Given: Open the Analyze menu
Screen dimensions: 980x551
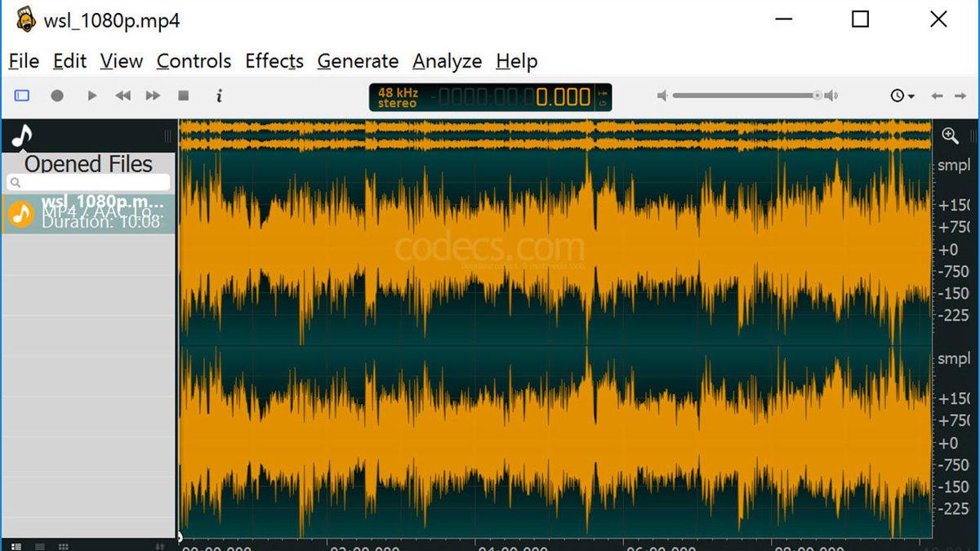Looking at the screenshot, I should click(x=447, y=61).
